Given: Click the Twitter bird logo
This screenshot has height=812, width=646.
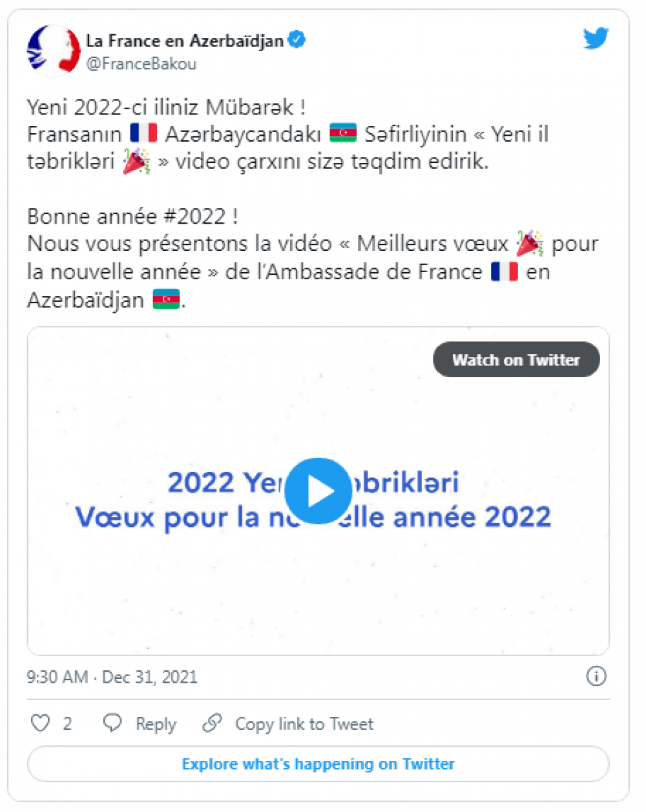Looking at the screenshot, I should tap(595, 39).
